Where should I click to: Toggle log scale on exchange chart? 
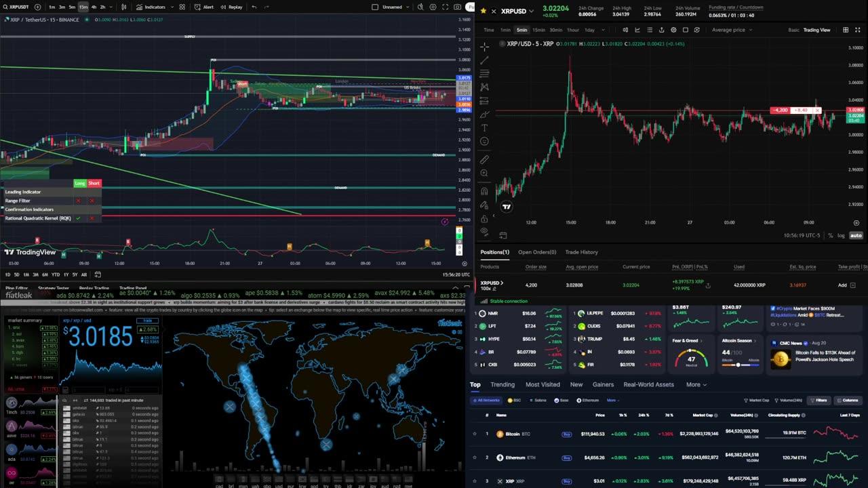842,235
